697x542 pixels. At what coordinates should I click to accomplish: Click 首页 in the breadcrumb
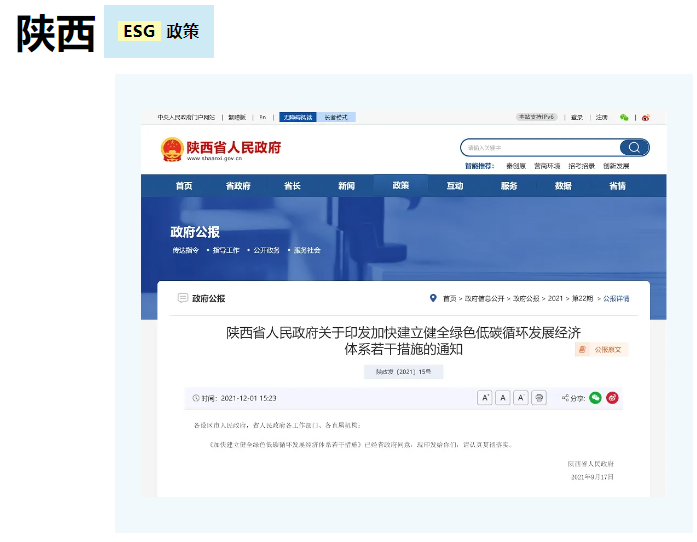pos(449,298)
